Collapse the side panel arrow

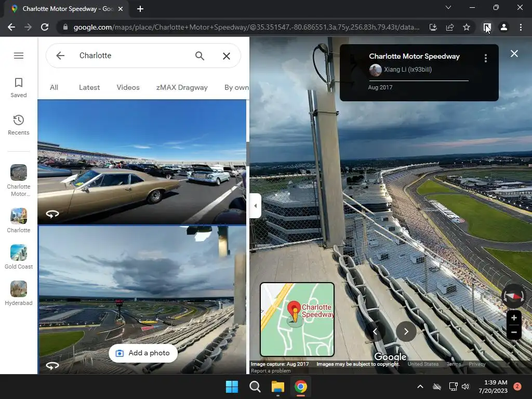point(255,206)
